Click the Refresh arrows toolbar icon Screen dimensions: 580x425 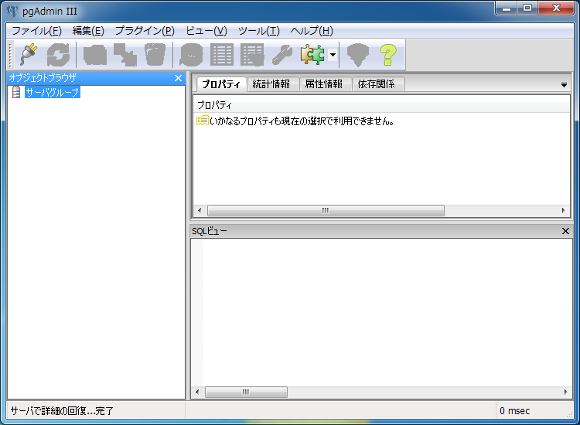58,55
